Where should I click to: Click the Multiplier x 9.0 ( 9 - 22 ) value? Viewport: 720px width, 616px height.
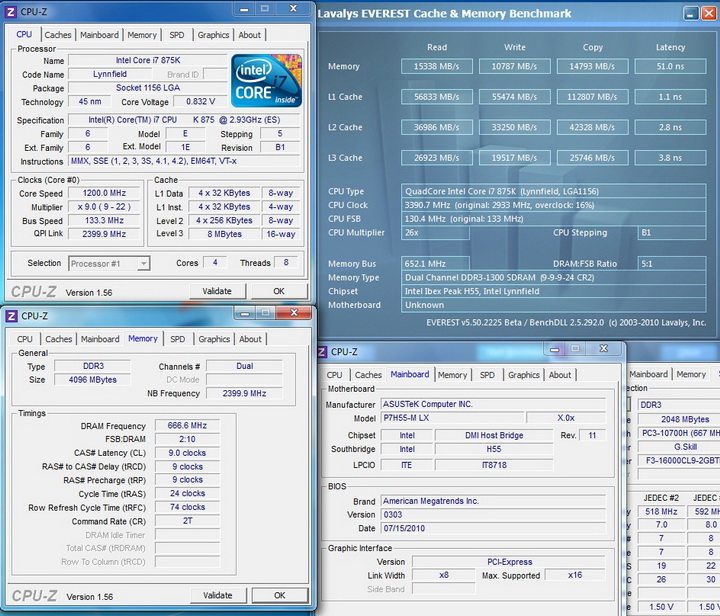pos(104,207)
